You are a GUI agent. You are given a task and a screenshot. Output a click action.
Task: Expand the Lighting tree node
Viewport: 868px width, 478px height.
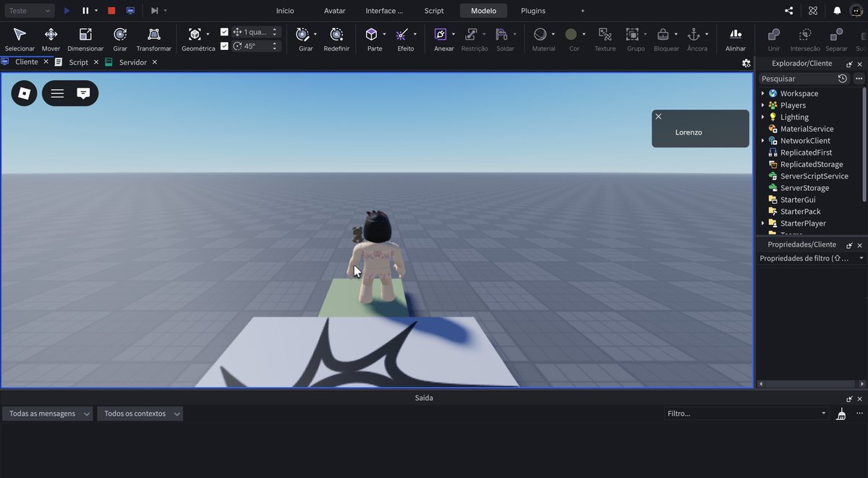coord(762,117)
